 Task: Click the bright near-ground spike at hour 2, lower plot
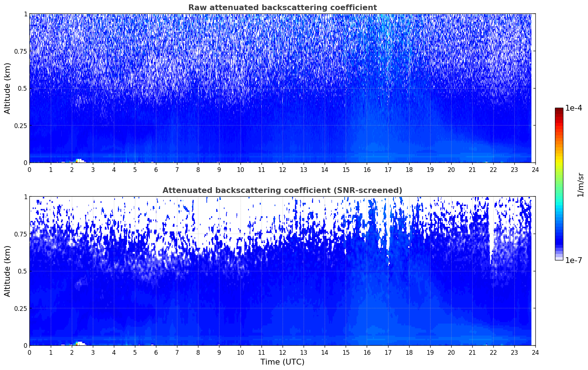[x=79, y=344]
